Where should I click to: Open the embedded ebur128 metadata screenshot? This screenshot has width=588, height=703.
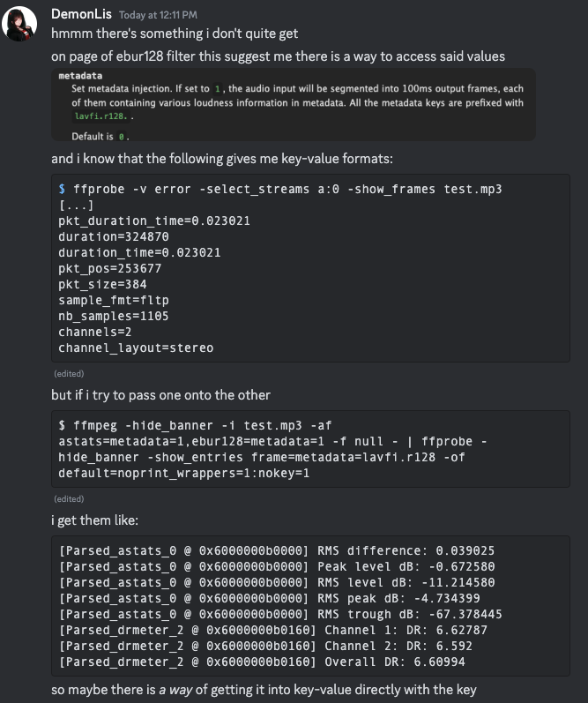click(294, 104)
